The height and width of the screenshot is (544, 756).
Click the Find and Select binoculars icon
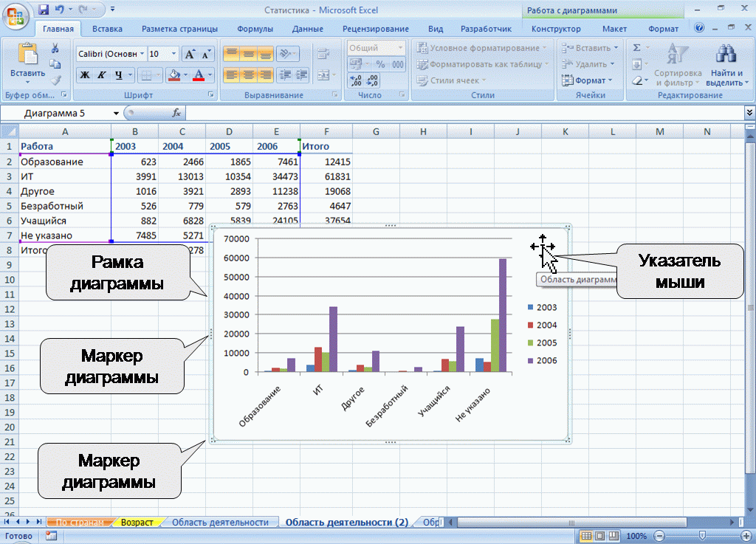[x=726, y=55]
